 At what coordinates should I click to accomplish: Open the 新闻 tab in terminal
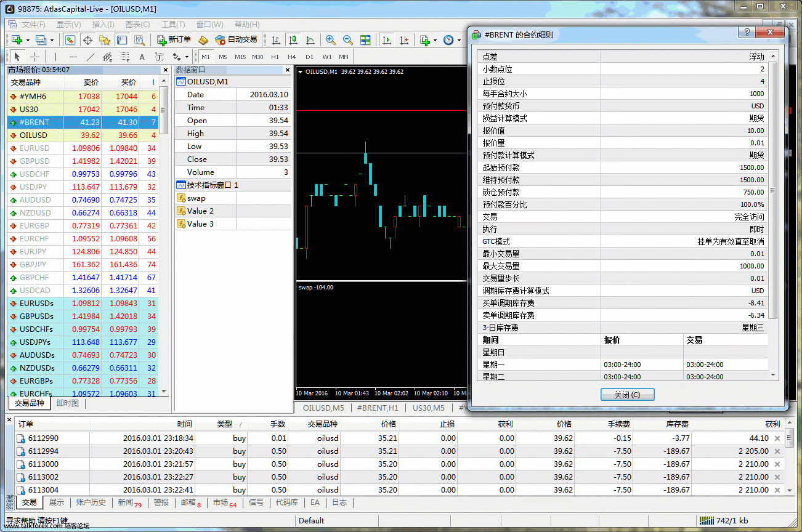(x=129, y=502)
